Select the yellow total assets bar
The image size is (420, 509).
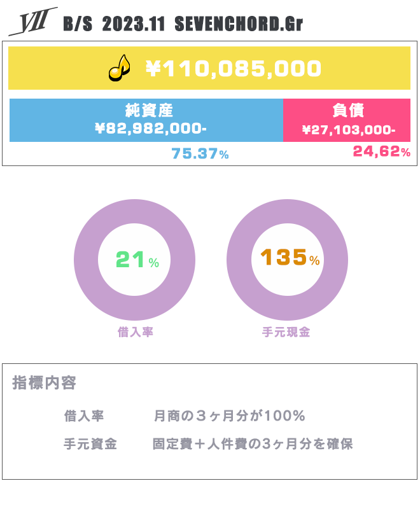tap(356, 68)
